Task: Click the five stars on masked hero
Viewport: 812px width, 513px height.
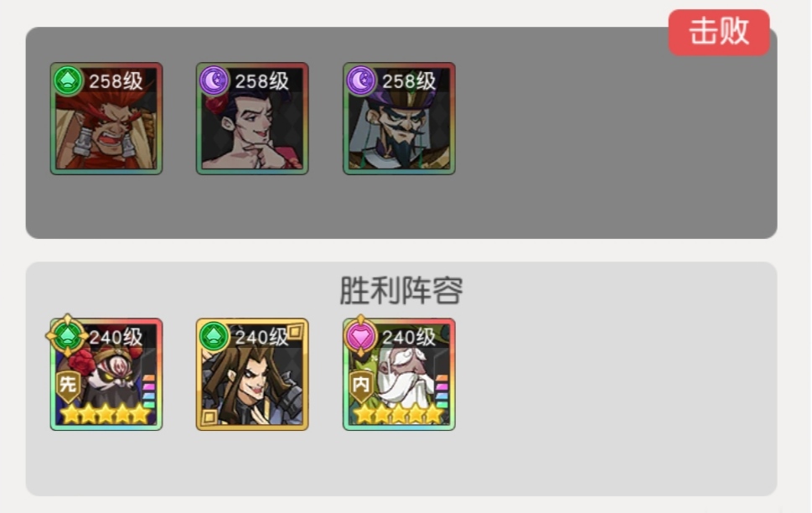Action: (x=106, y=415)
